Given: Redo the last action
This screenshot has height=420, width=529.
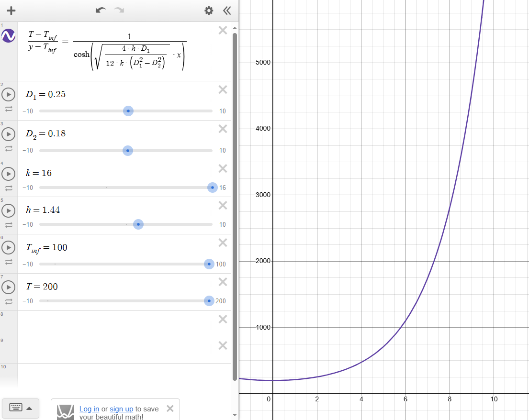Looking at the screenshot, I should pyautogui.click(x=118, y=10).
